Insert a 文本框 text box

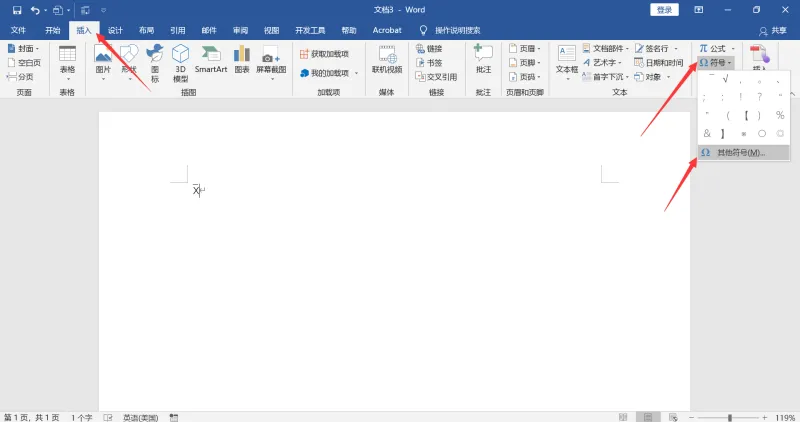tap(567, 63)
